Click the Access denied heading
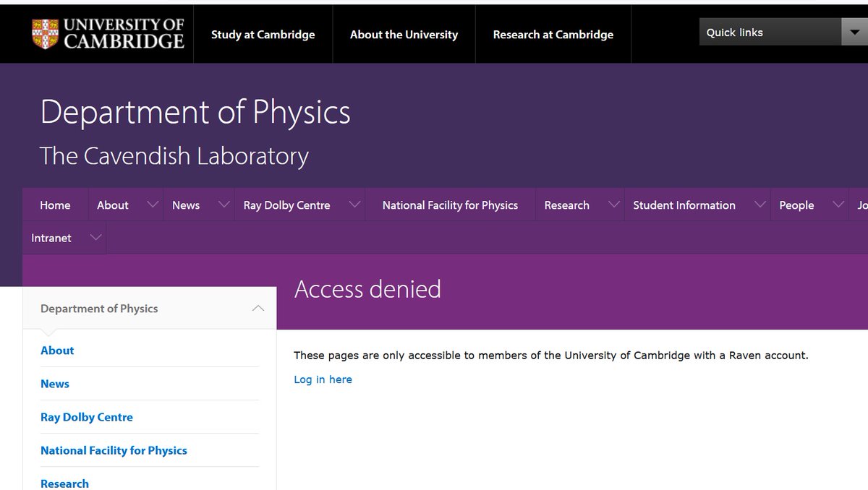Image resolution: width=868 pixels, height=490 pixels. 367,289
